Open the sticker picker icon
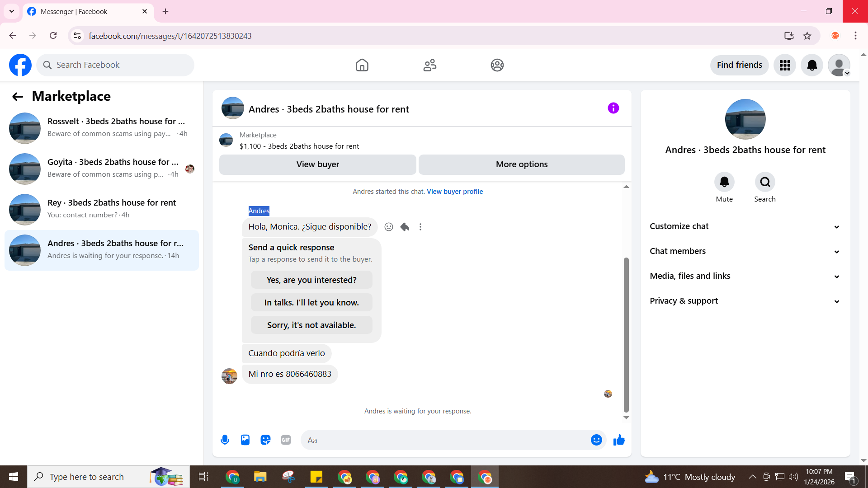868x488 pixels. (265, 440)
